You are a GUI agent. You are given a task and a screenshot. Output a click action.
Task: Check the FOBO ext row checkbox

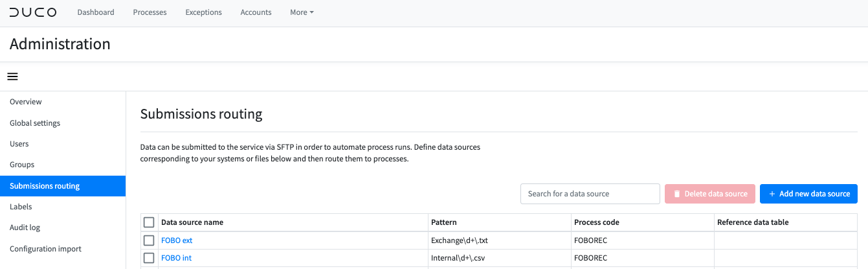(x=149, y=240)
